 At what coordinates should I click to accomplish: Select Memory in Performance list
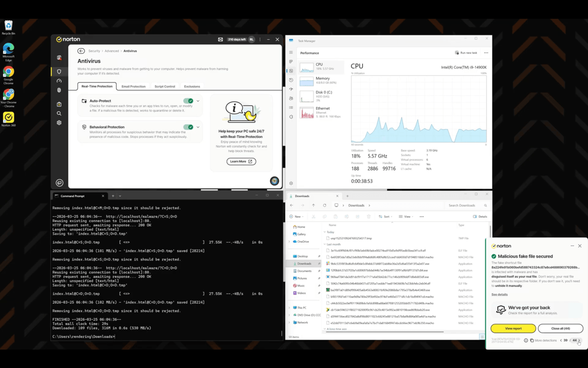(322, 80)
